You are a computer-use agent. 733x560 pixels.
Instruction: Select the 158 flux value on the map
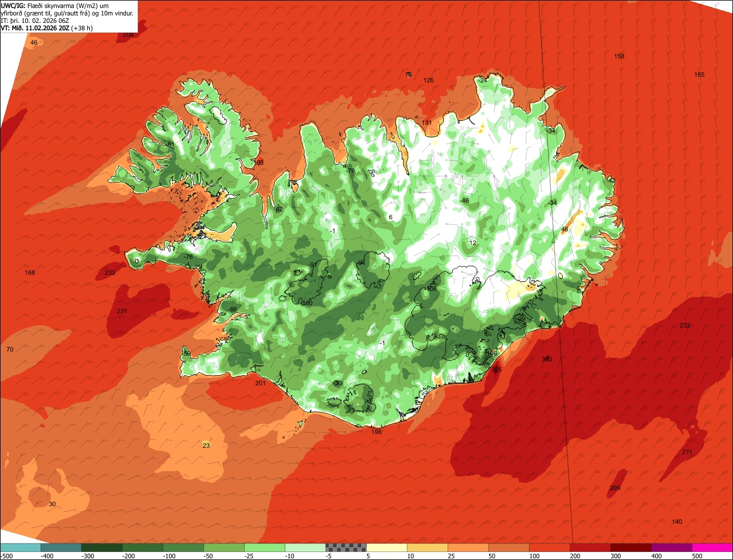click(x=619, y=56)
